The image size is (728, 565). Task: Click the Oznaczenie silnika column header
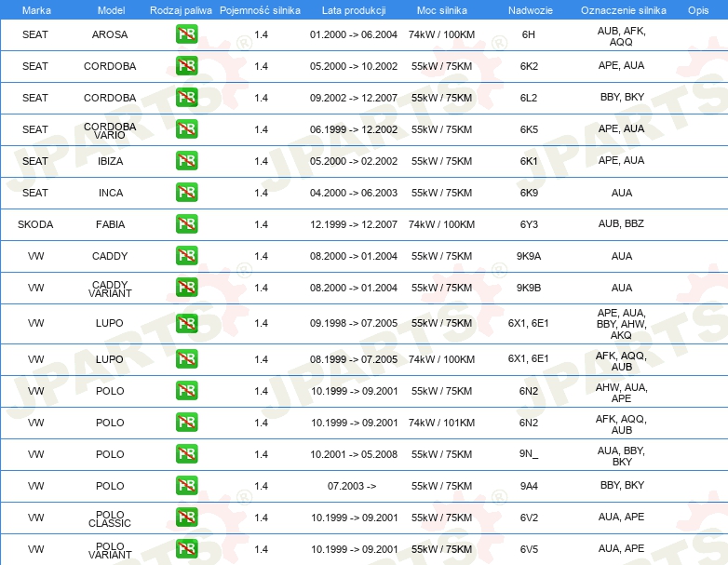click(623, 10)
